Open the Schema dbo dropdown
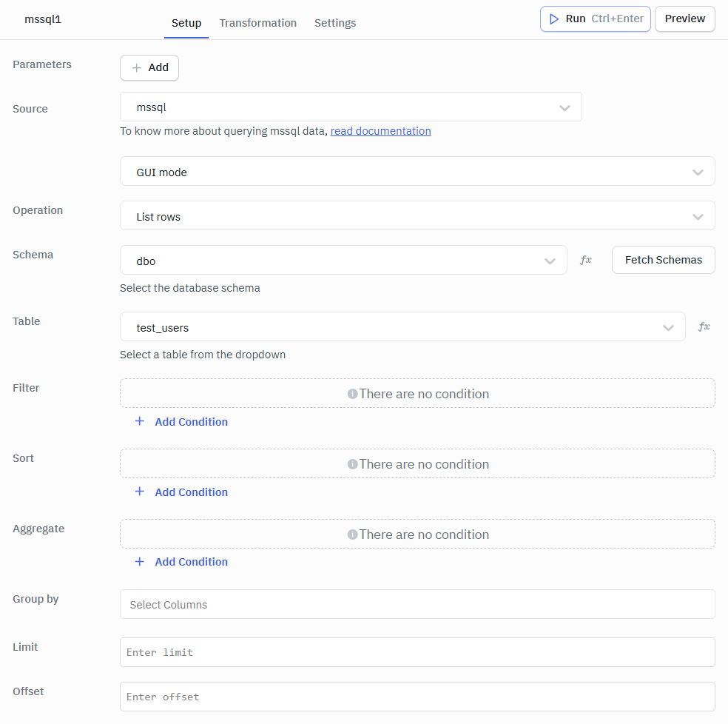The height and width of the screenshot is (724, 728). click(343, 261)
